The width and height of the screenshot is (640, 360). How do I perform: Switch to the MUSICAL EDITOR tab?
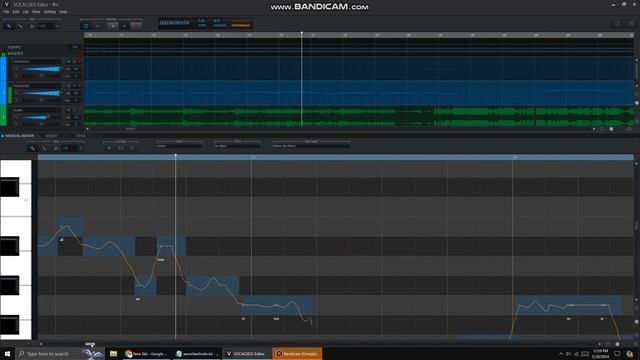point(19,136)
